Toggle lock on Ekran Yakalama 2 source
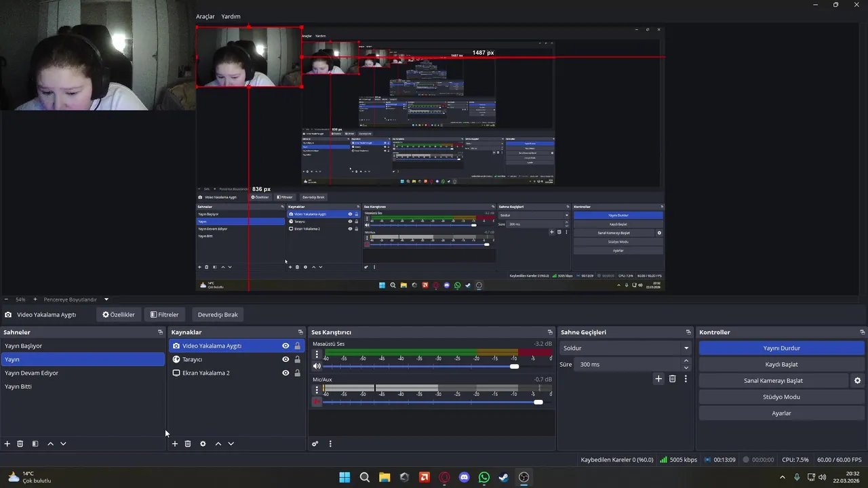Screen dimensions: 868x488 [x=297, y=373]
